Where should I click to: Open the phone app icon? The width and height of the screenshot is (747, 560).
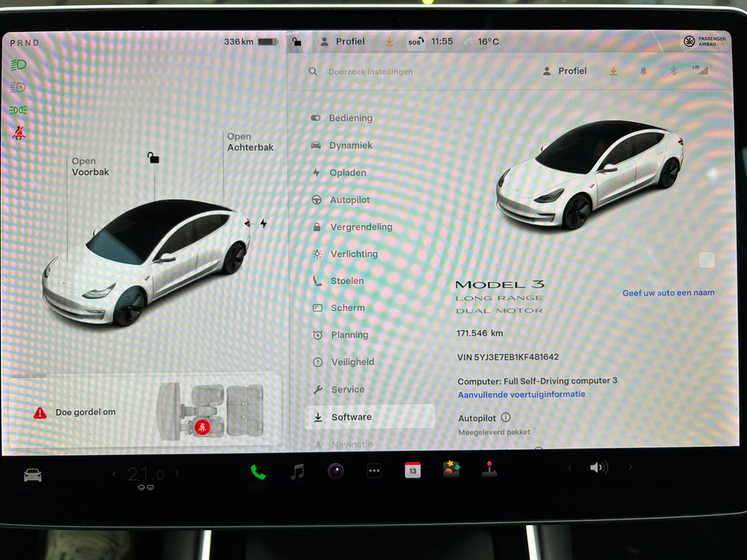coord(258,472)
